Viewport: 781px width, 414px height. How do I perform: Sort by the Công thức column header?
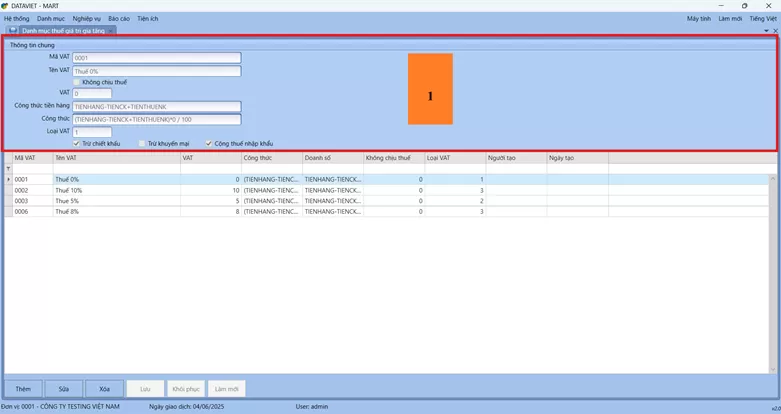pyautogui.click(x=272, y=158)
